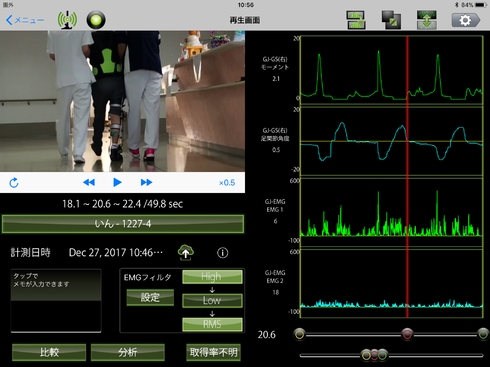Select the range start slider handle

click(300, 334)
